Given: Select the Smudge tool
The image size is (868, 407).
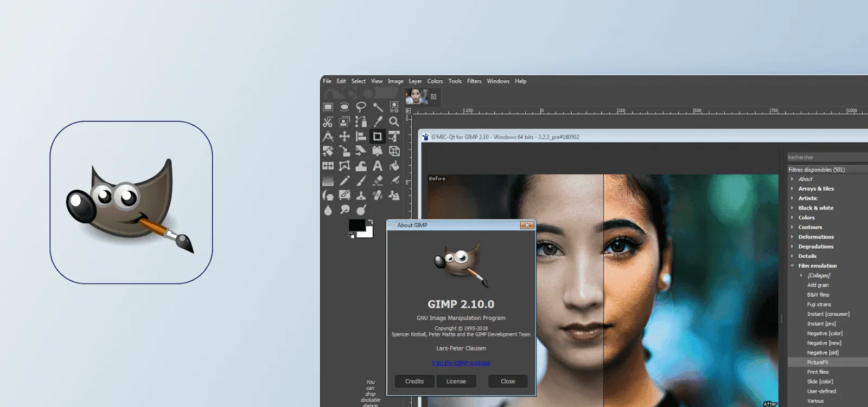Looking at the screenshot, I should coord(344,210).
